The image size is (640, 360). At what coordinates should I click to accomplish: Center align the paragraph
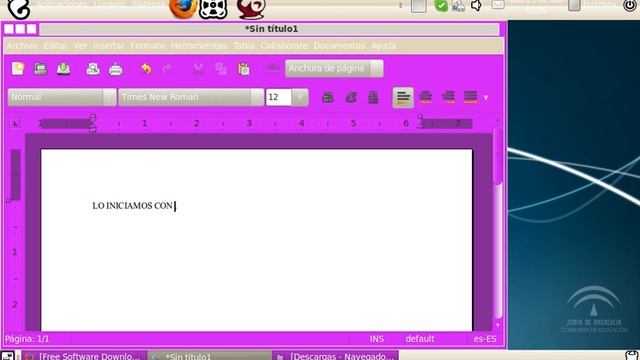click(425, 97)
